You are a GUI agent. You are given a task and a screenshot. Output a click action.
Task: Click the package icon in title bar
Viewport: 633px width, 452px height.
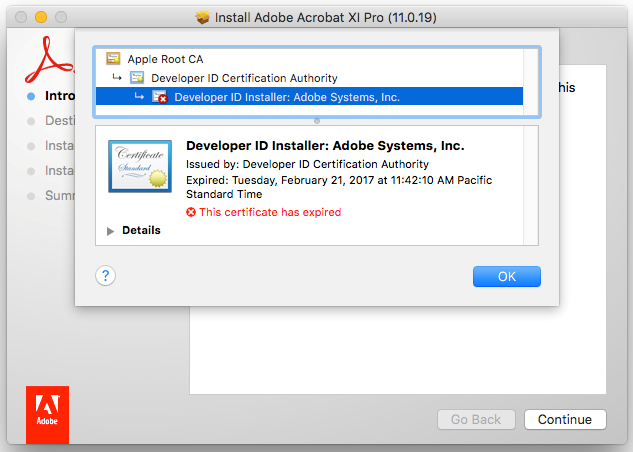pyautogui.click(x=202, y=17)
